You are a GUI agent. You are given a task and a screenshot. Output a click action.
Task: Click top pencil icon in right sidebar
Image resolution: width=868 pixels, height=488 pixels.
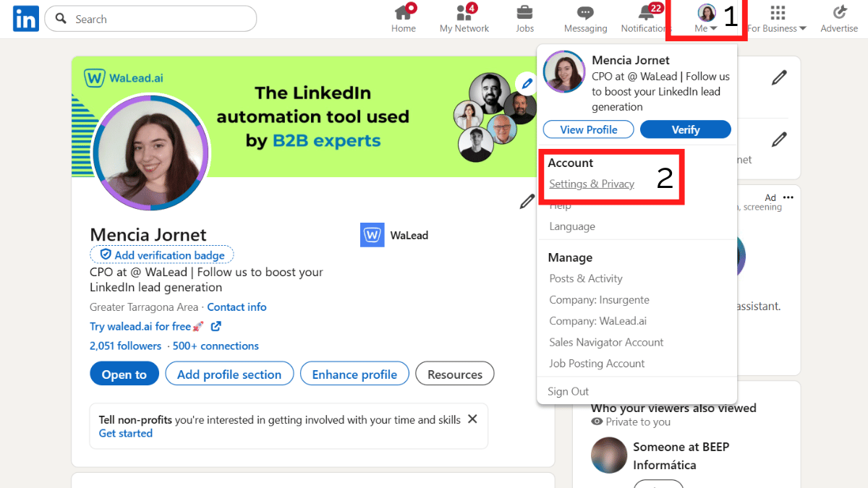click(779, 77)
